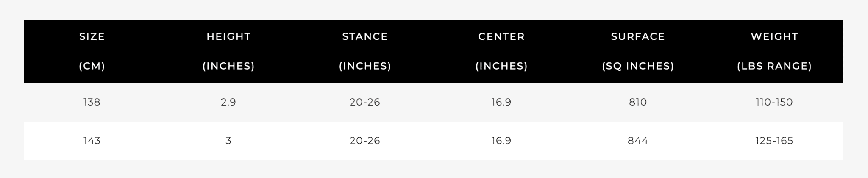The height and width of the screenshot is (178, 868).
Task: Click the CENTER (INCHES) column header
Action: pos(501,51)
